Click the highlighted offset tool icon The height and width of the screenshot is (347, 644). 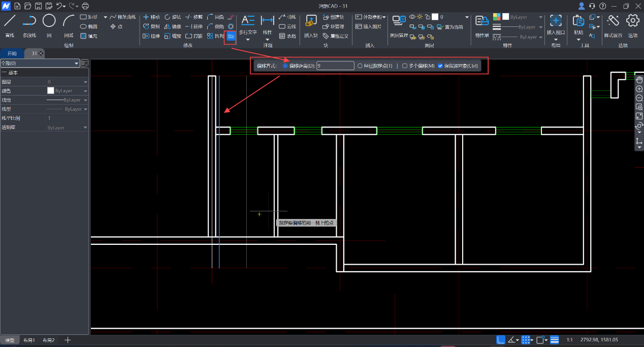coord(230,37)
